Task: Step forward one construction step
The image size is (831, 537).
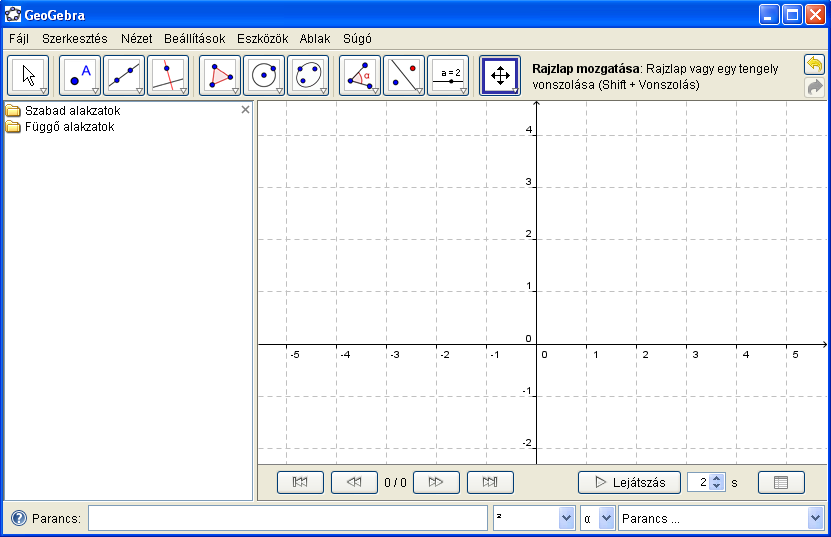Action: (x=436, y=482)
